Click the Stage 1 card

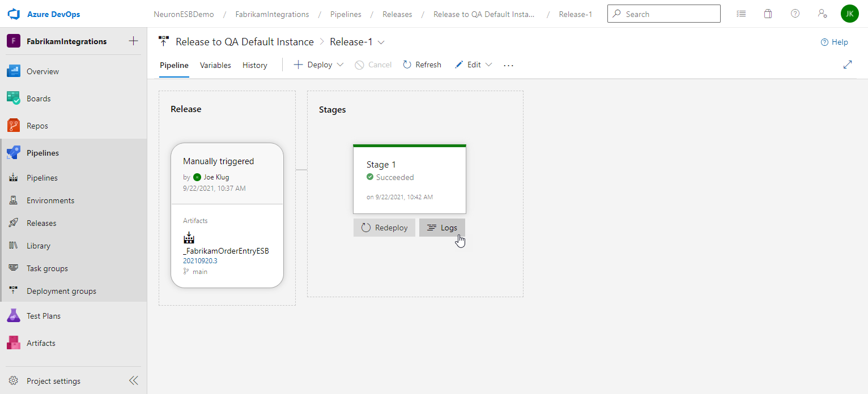coord(410,179)
